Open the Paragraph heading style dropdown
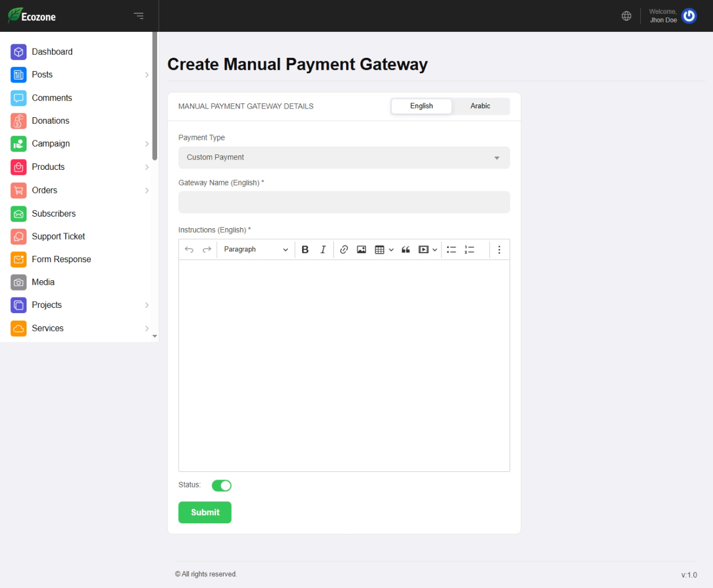 coord(255,250)
